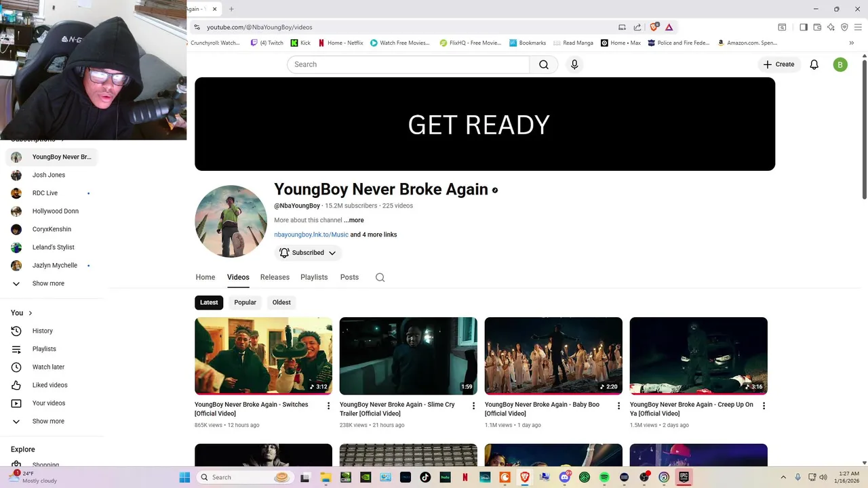868x488 pixels.
Task: Search within channel using magnifier icon
Action: click(380, 277)
